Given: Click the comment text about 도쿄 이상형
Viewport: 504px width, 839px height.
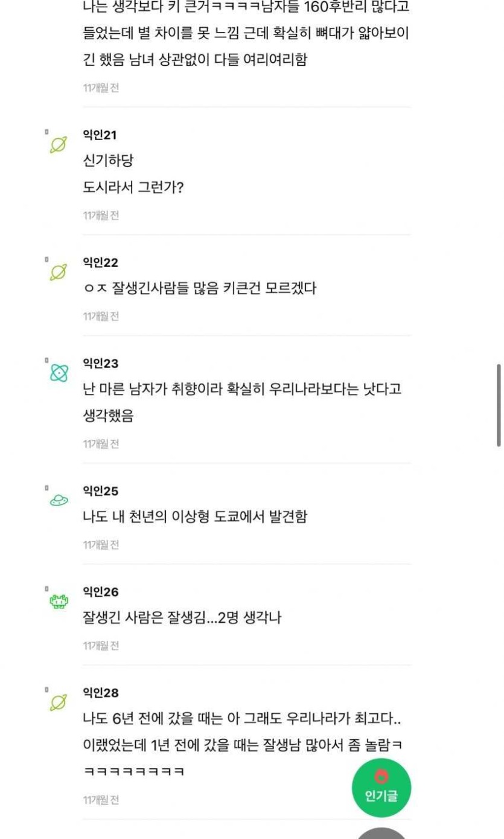Looking at the screenshot, I should pyautogui.click(x=194, y=517).
